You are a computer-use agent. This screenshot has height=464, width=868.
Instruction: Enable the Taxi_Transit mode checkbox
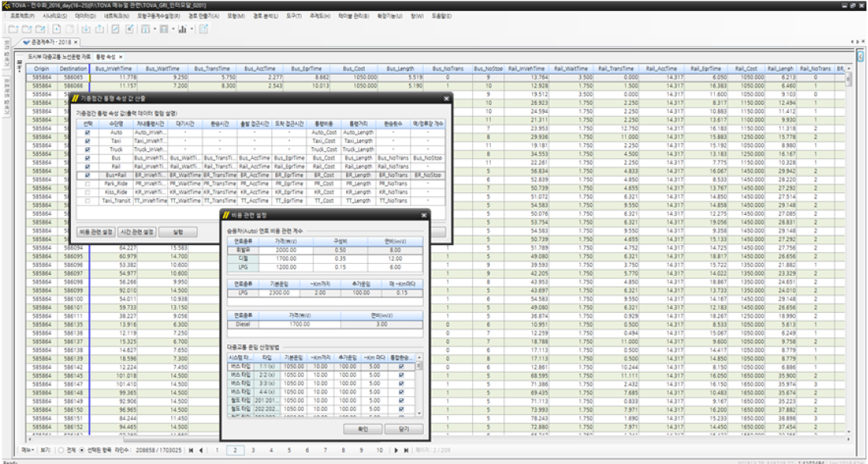(87, 201)
